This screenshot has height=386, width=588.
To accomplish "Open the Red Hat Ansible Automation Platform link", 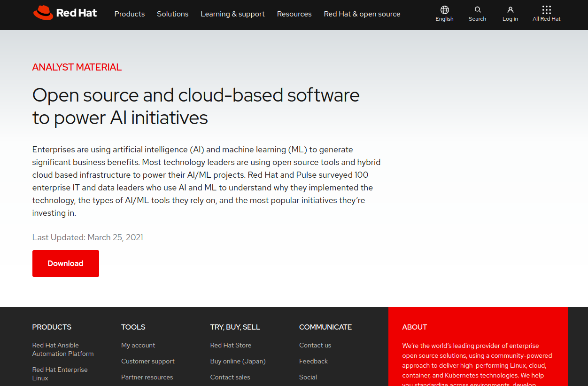I will click(x=62, y=349).
